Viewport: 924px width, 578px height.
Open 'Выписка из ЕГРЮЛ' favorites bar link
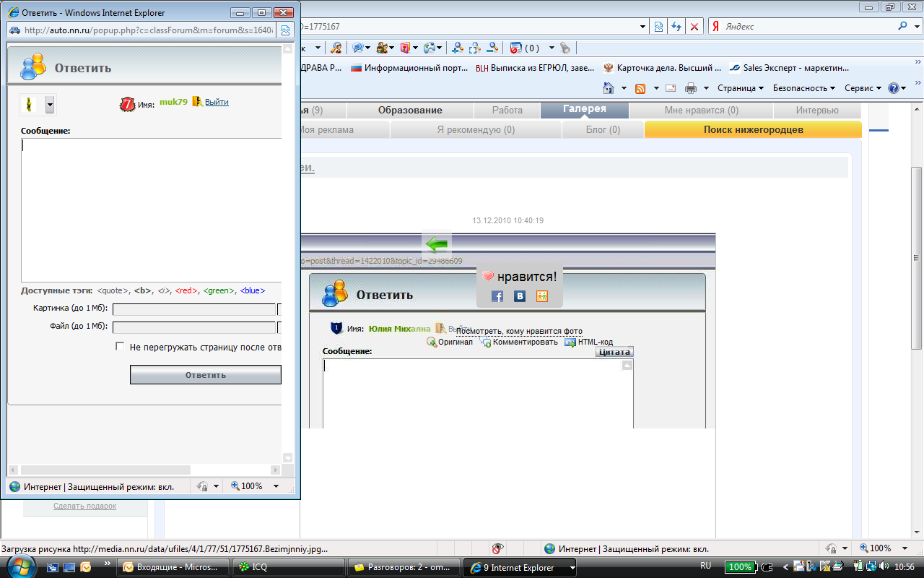click(536, 68)
